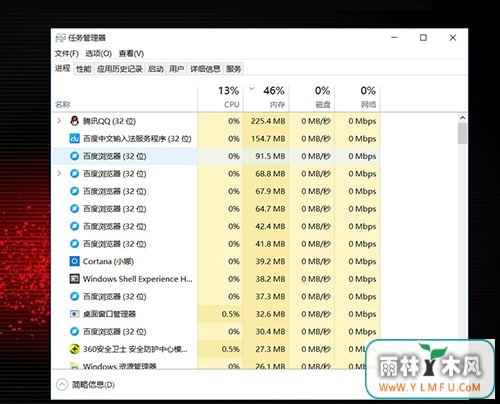
Task: Click the Baidu browser icon in the 64.7 MB row
Action: click(x=74, y=209)
